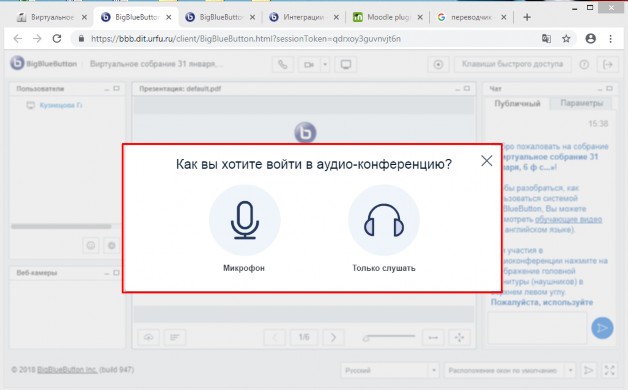Click the 1/6 slide number button

(x=304, y=337)
